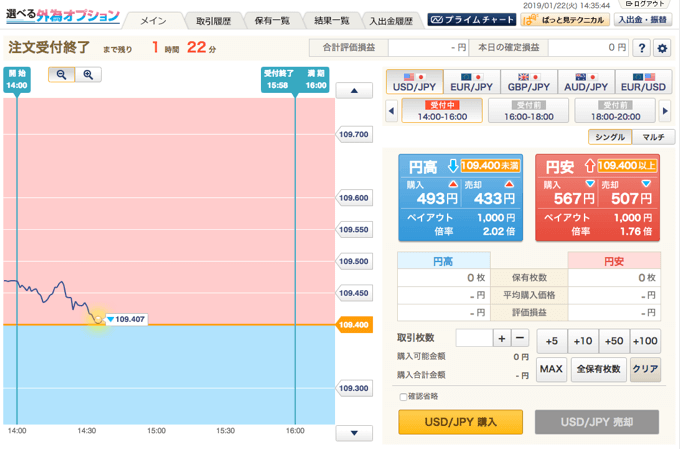Screen dimensions: 680x449
Task: Show earlier time slots with left arrow
Action: [x=392, y=111]
